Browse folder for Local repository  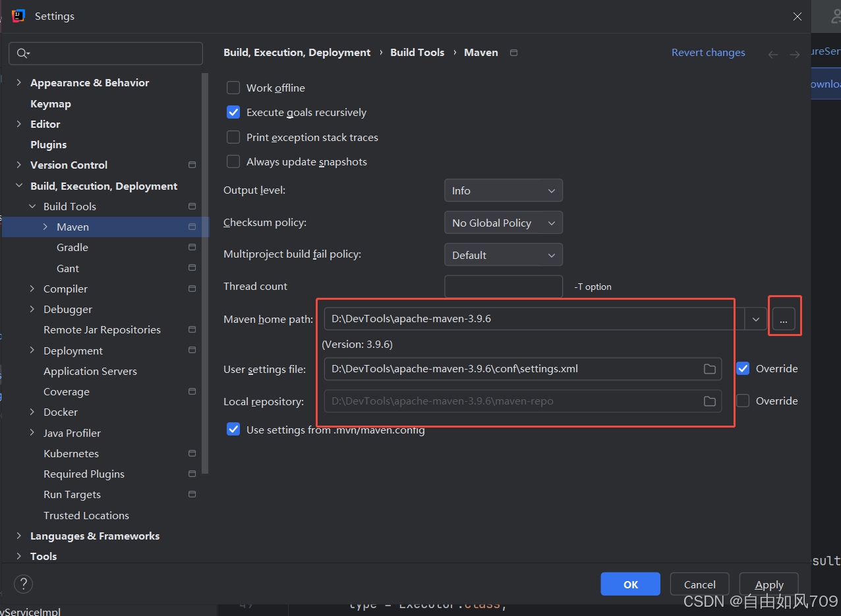(x=710, y=401)
